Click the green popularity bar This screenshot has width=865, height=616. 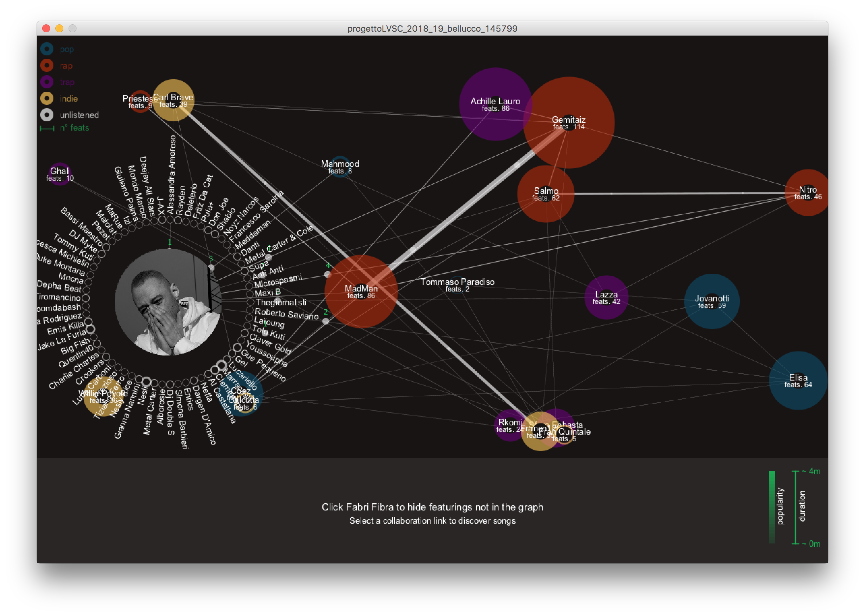click(x=771, y=507)
